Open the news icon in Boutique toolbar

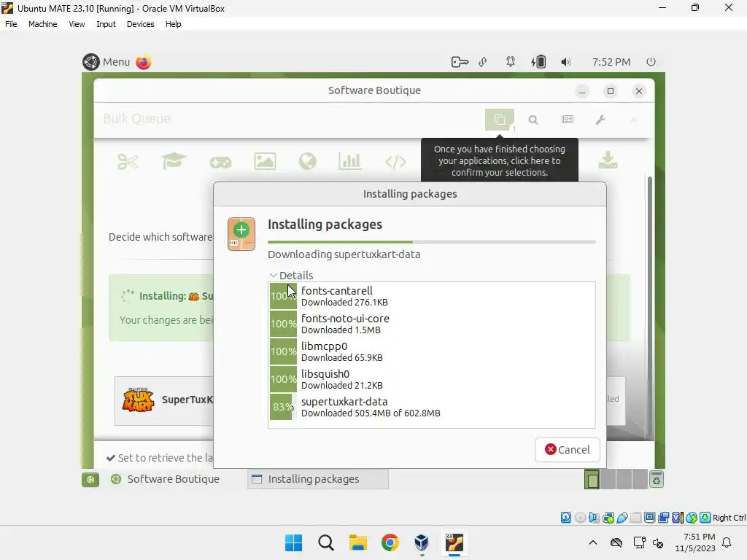tap(567, 120)
